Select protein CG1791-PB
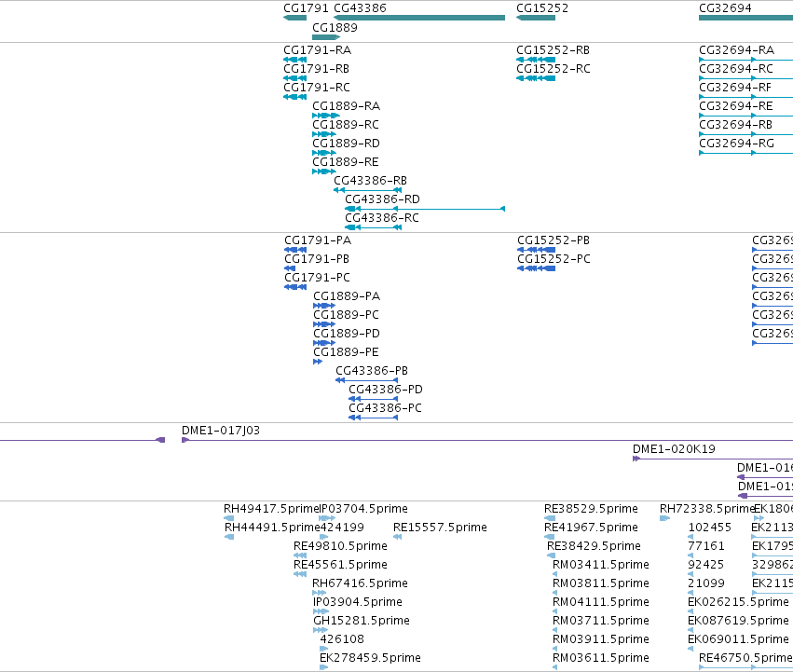Viewport: 793px width, 672px height. click(317, 259)
